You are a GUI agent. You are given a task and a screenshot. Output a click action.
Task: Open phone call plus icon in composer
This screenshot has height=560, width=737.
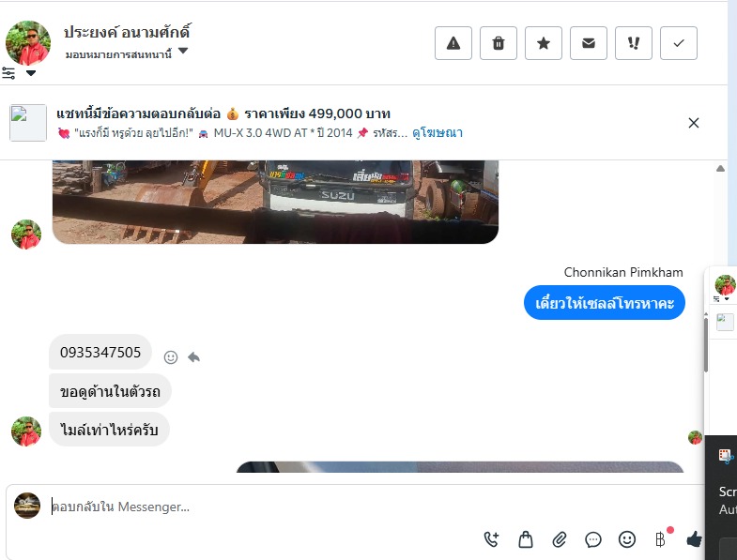pyautogui.click(x=492, y=539)
